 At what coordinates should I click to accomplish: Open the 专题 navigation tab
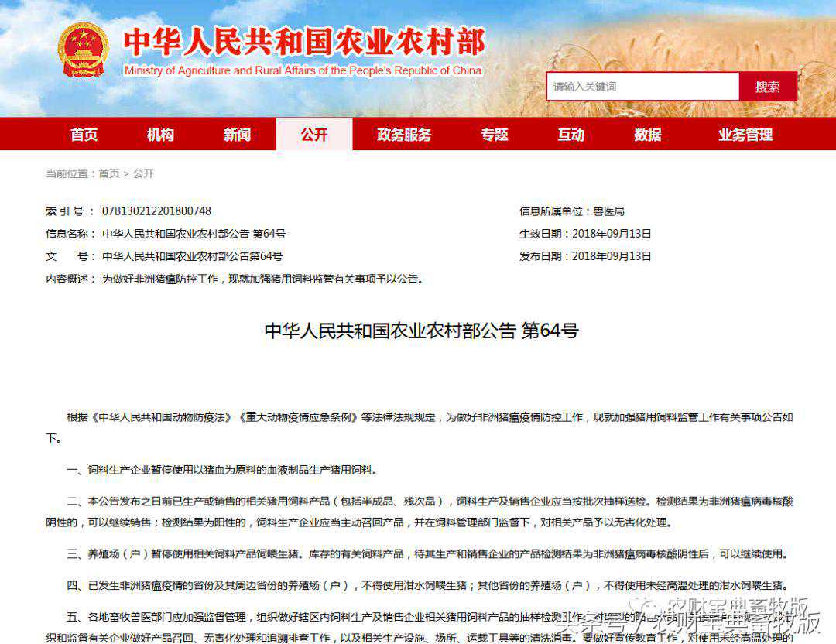[495, 135]
